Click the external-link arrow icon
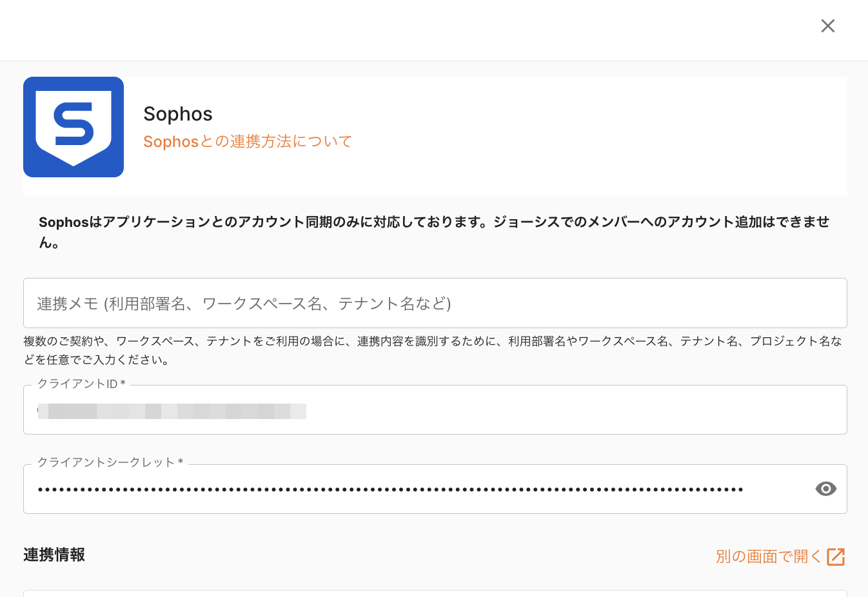This screenshot has width=868, height=597. tap(836, 556)
